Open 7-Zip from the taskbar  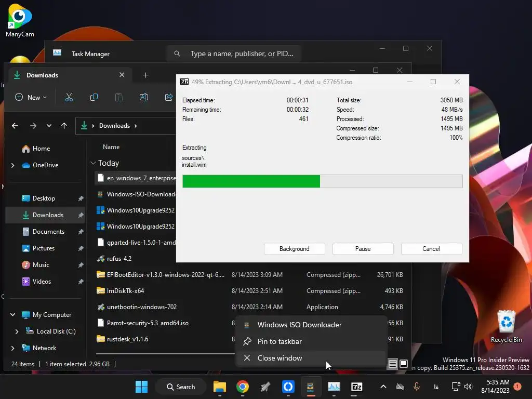[356, 387]
